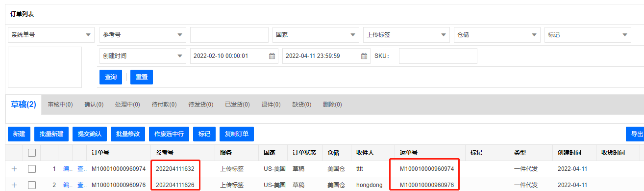The height and width of the screenshot is (191, 644).
Task: Open the 系统单号 dropdown
Action: [51, 35]
